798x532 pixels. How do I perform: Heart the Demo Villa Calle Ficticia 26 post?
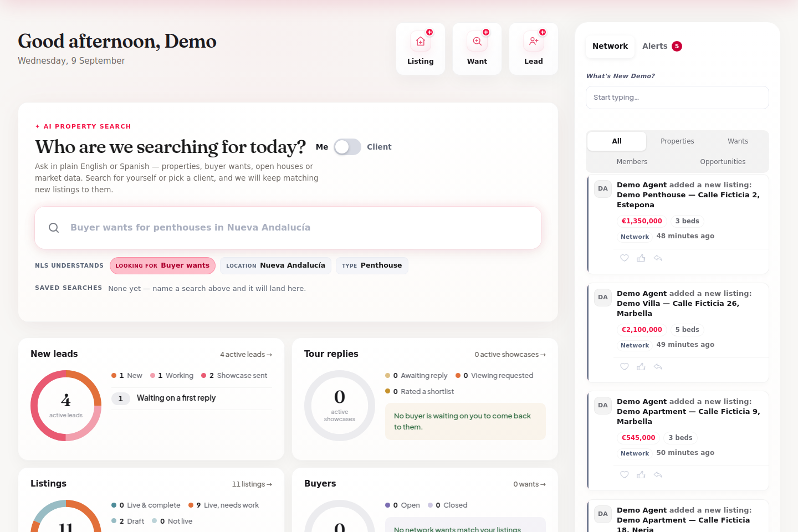[625, 366]
